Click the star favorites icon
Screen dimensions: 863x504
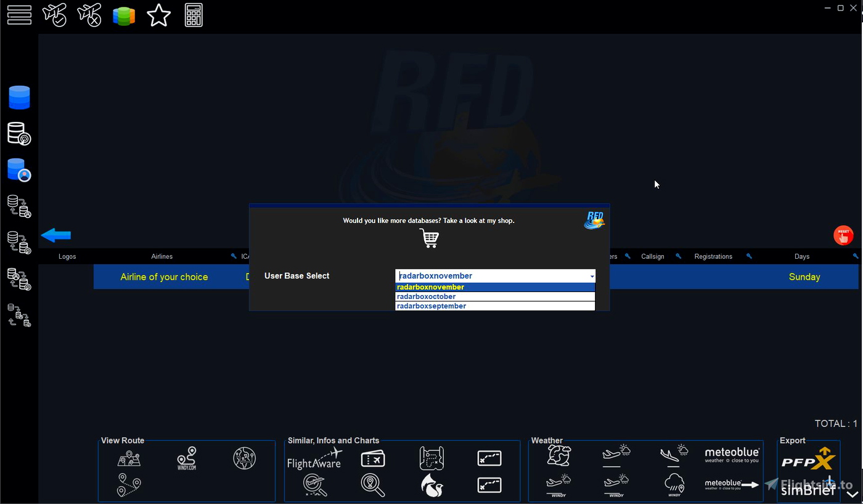158,15
